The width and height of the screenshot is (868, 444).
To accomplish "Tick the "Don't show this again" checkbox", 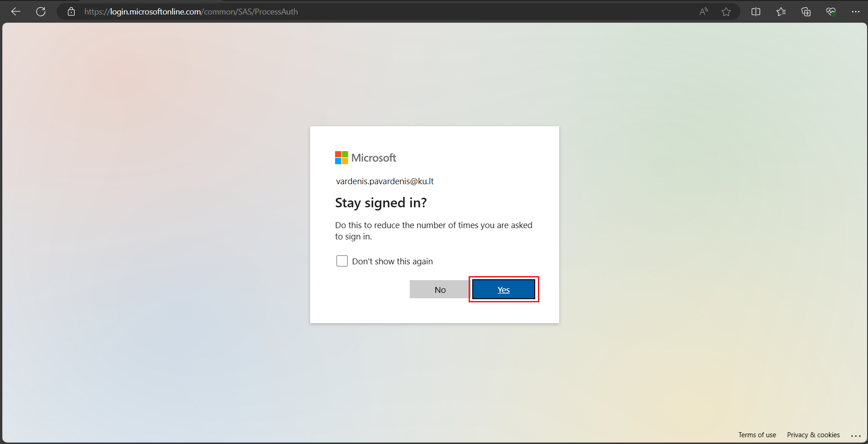I will pos(342,261).
